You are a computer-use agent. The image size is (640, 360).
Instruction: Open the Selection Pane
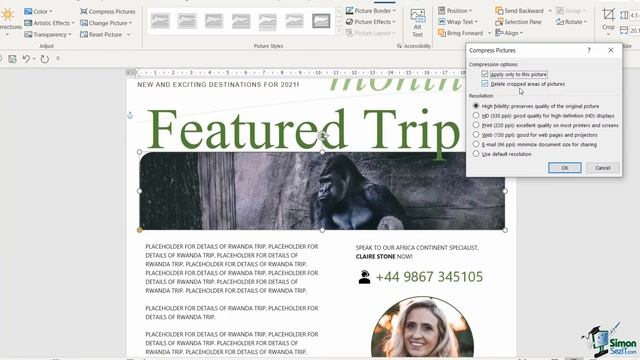(518, 22)
